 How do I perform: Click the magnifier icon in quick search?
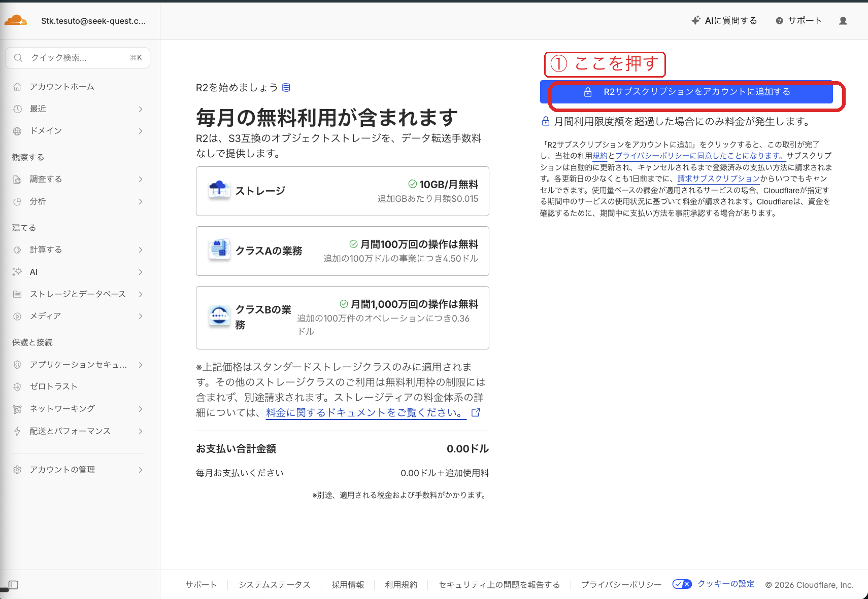(18, 58)
